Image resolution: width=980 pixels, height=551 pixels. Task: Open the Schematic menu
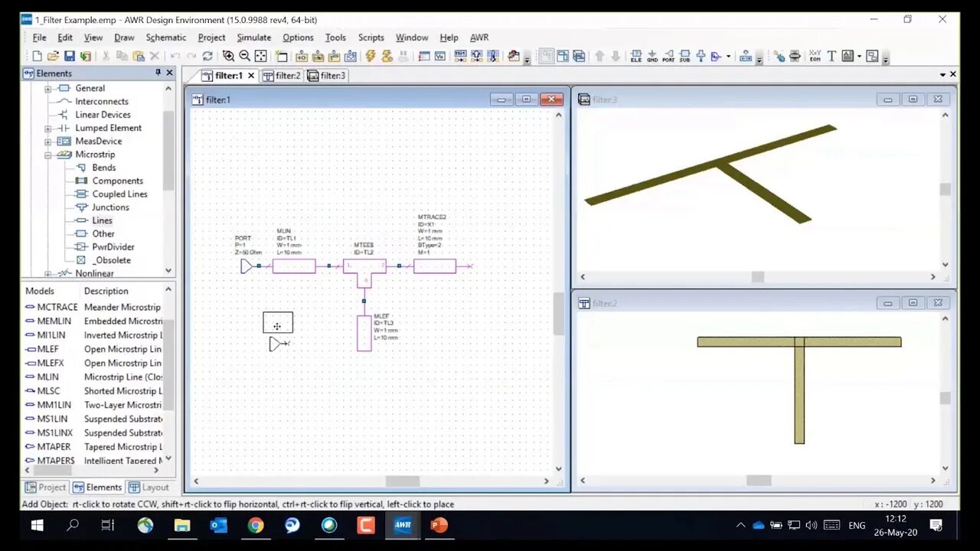coord(166,37)
